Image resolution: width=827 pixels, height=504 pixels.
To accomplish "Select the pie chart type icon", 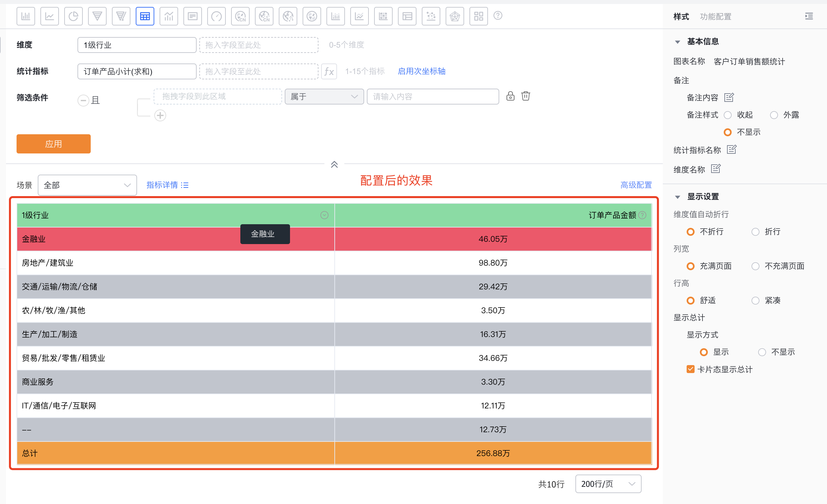I will pyautogui.click(x=73, y=16).
